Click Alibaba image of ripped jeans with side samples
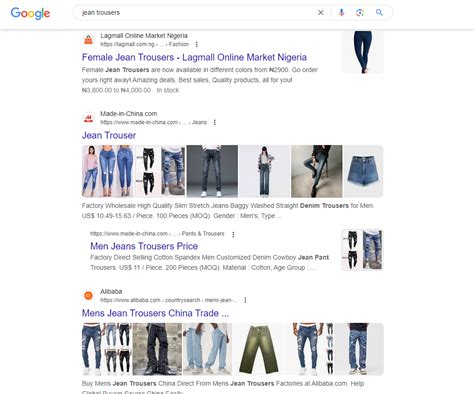This screenshot has width=474, height=394. (309, 349)
